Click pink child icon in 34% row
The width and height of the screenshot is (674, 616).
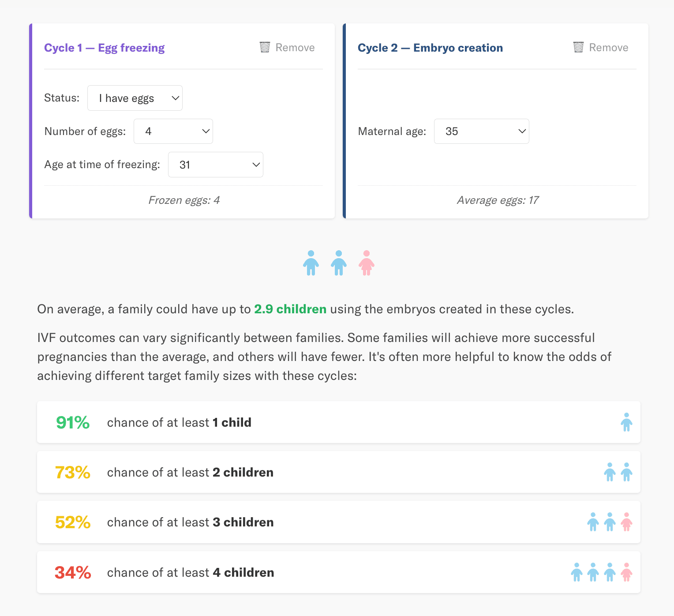tap(626, 572)
